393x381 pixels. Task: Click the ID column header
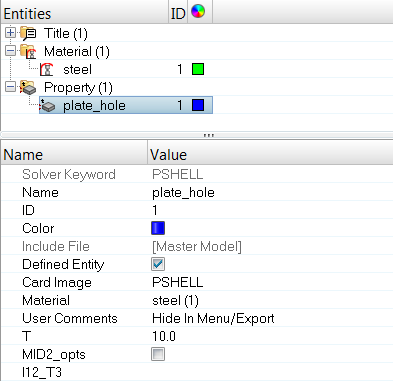pyautogui.click(x=178, y=13)
